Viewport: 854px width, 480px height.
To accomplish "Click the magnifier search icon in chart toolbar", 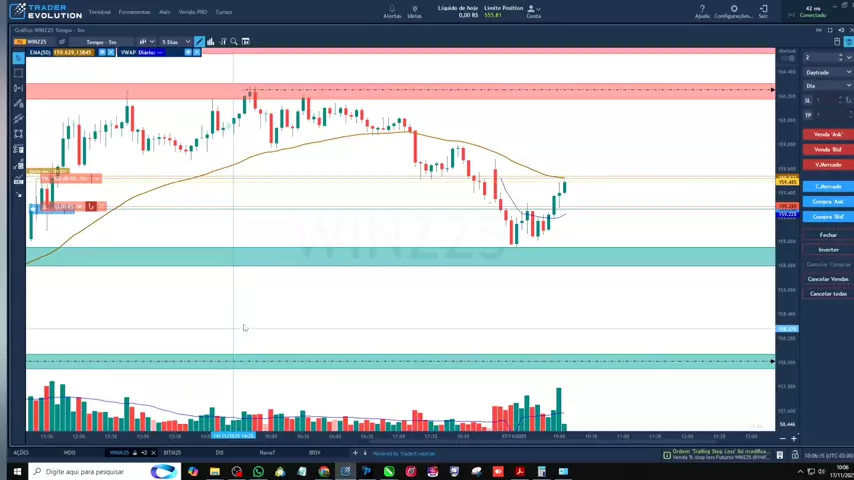I will 234,41.
